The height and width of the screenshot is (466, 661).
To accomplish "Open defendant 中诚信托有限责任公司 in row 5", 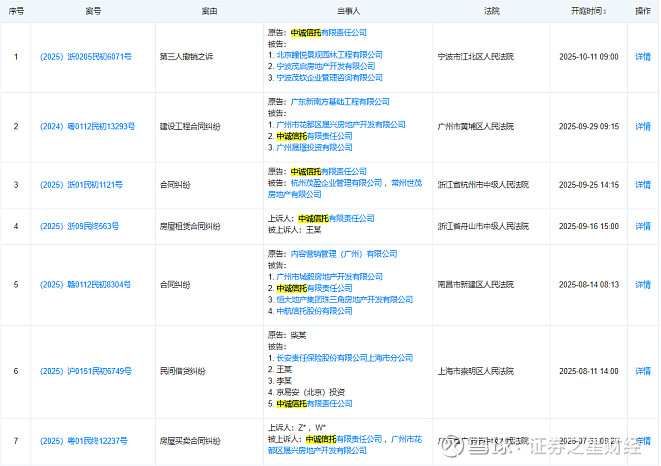I will [x=314, y=288].
